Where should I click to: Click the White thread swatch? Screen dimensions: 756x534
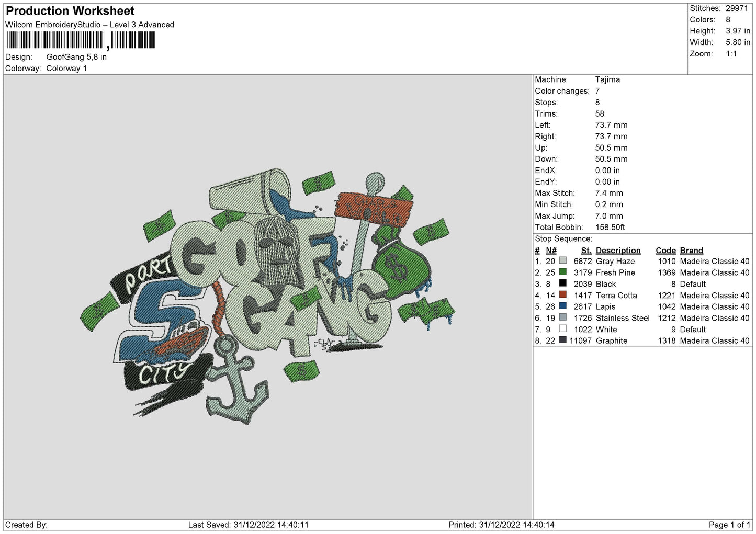click(x=563, y=329)
